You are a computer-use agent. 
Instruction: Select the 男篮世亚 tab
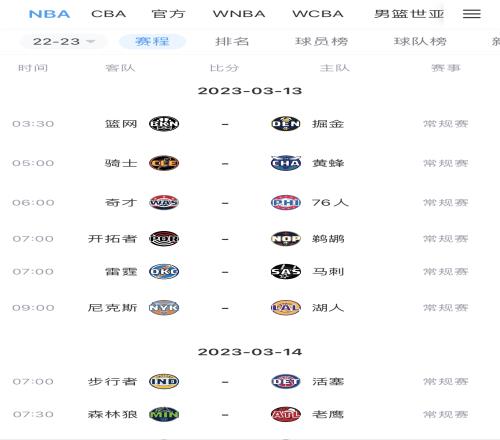click(409, 14)
